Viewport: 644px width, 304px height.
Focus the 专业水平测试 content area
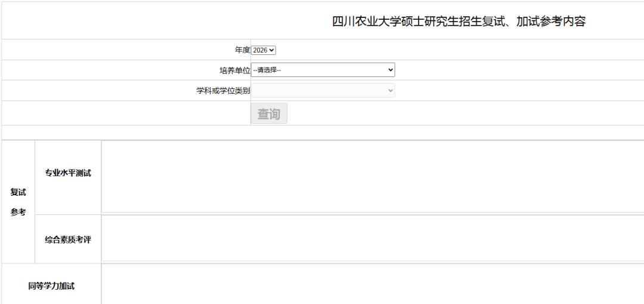coord(372,177)
